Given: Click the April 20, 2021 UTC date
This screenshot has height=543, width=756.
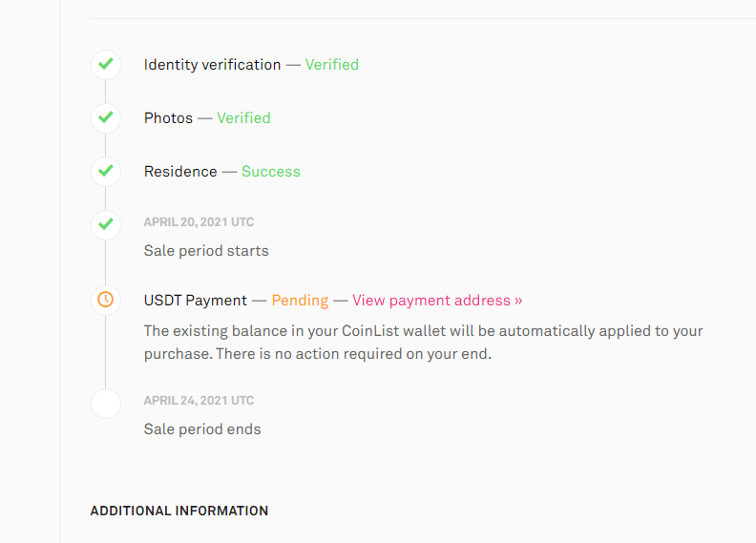Looking at the screenshot, I should pos(199,222).
